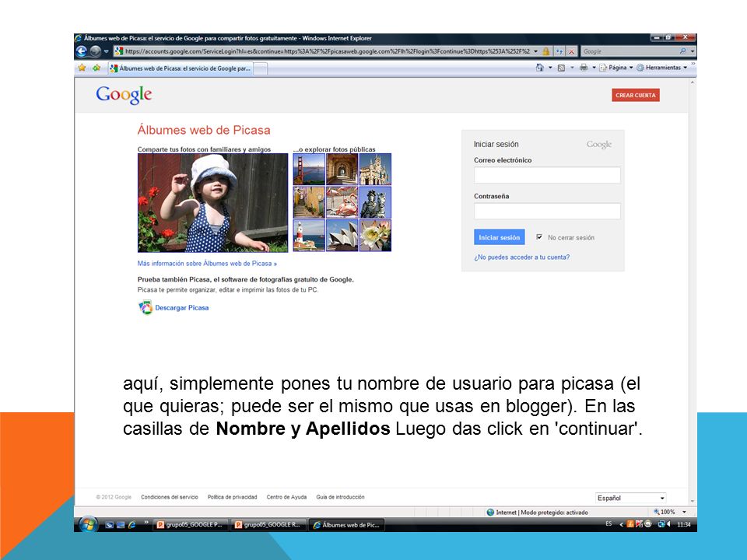The image size is (747, 560).
Task: Click the toddler photo thumbnail
Action: click(212, 202)
